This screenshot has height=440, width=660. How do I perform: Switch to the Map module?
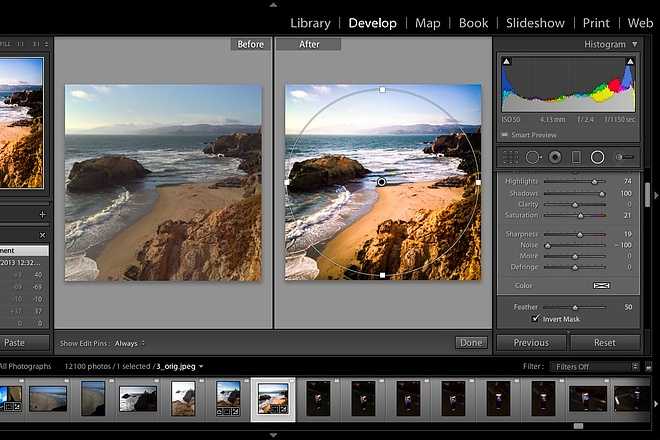click(x=428, y=23)
